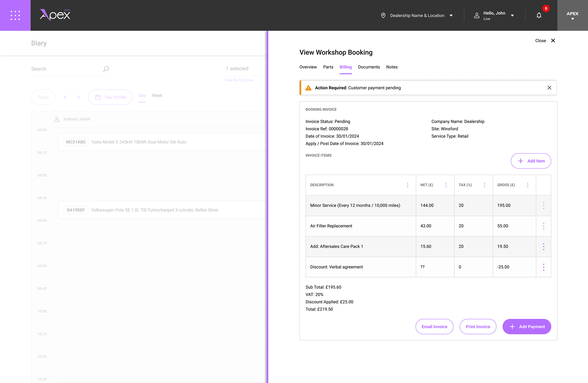Dismiss the Action Required payment alert
The height and width of the screenshot is (383, 588).
tap(549, 88)
